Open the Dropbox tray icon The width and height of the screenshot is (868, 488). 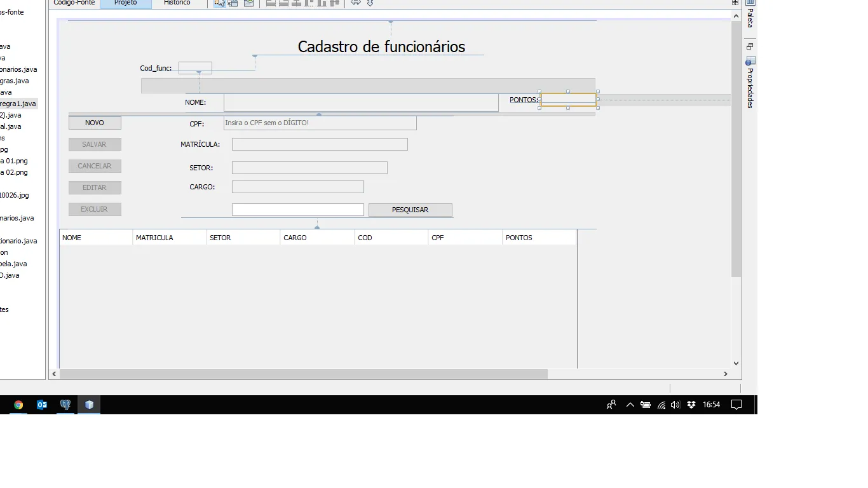click(691, 405)
